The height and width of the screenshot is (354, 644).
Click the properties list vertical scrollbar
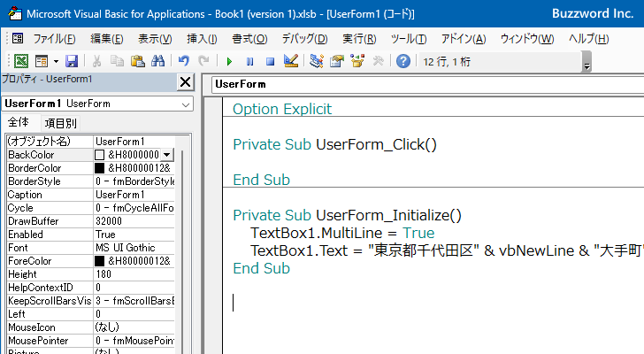[182, 251]
